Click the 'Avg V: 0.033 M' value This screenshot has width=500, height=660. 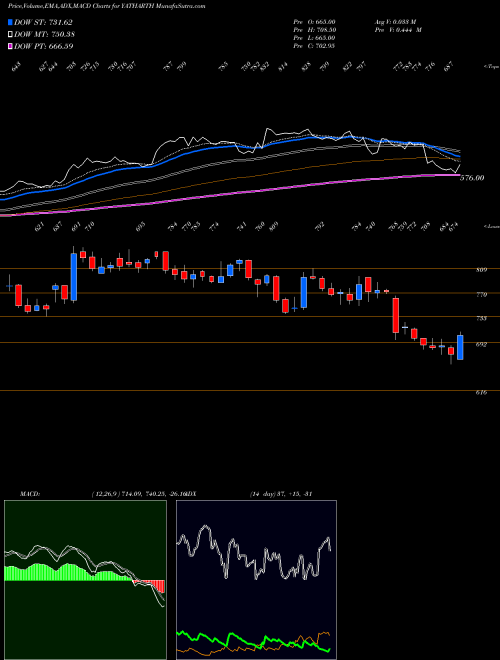pos(395,22)
